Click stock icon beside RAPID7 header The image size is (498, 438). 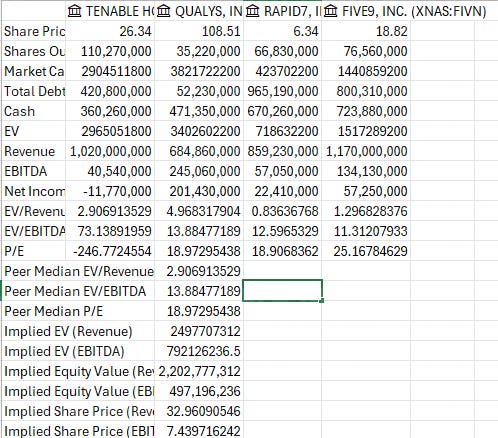tap(252, 12)
